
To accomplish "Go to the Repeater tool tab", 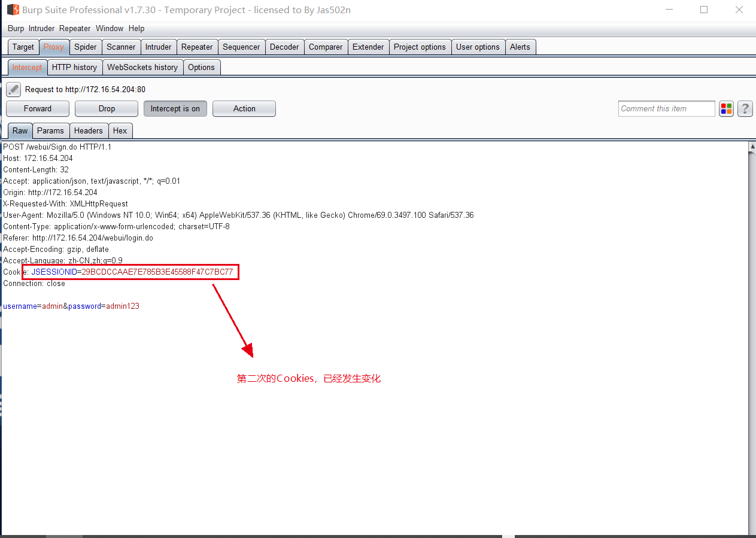I will (197, 47).
